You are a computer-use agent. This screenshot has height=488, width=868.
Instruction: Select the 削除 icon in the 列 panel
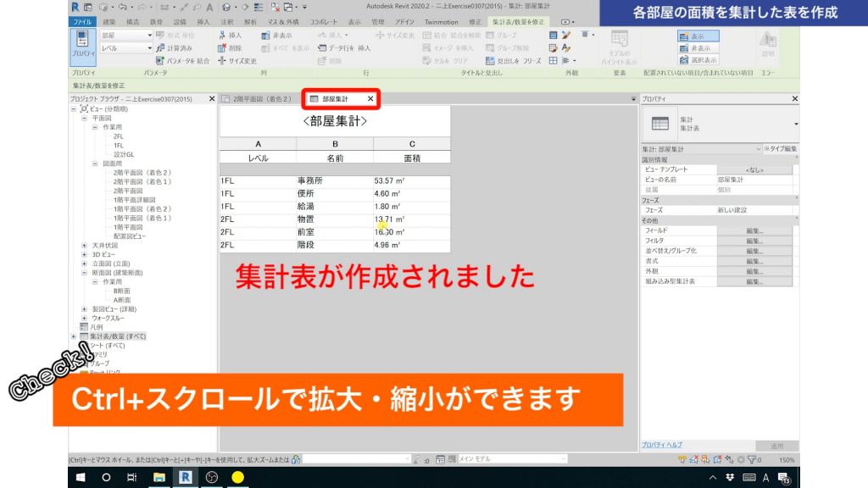tap(221, 47)
